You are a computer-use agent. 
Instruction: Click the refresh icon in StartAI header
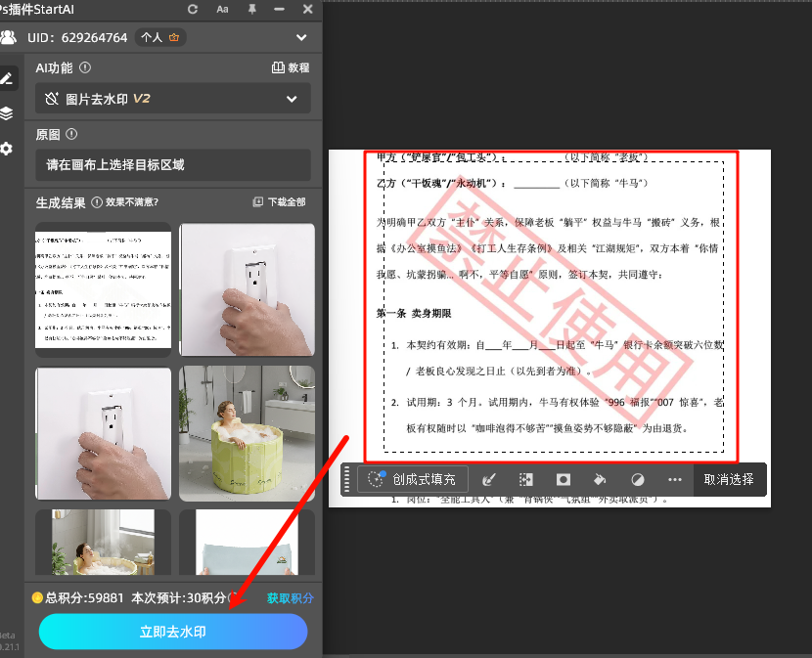point(193,9)
